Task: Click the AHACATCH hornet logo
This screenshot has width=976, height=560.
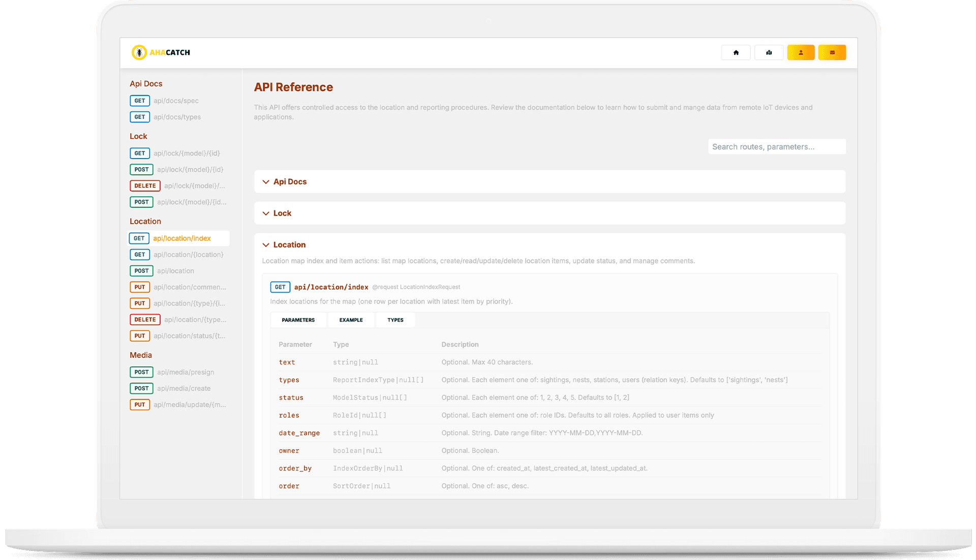Action: click(x=140, y=52)
